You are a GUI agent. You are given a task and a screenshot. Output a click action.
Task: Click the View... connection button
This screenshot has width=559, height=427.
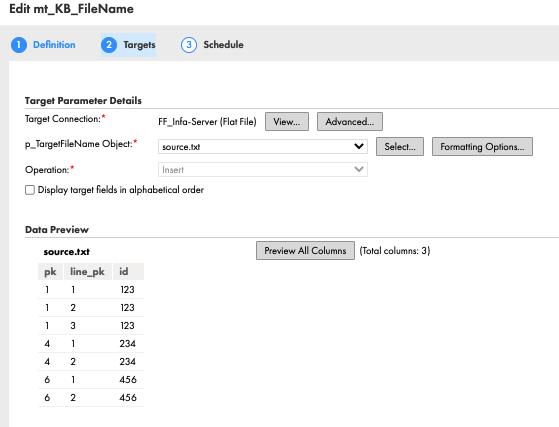(287, 122)
